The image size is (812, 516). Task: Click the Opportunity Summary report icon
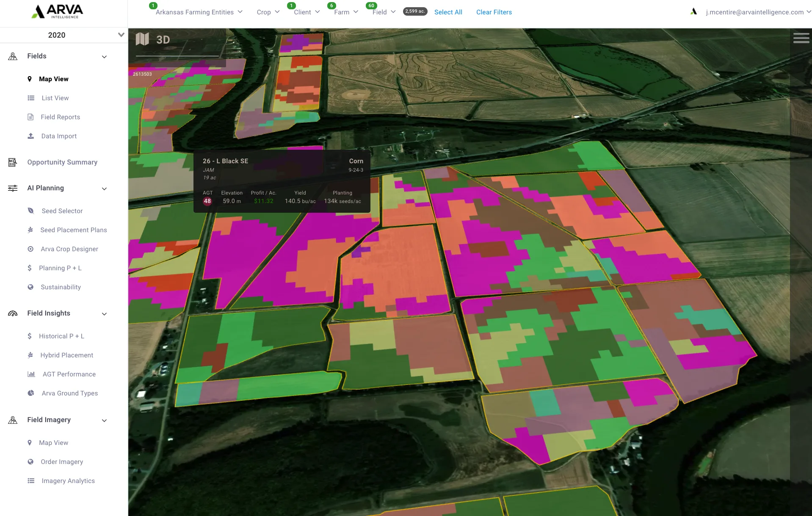pos(13,162)
